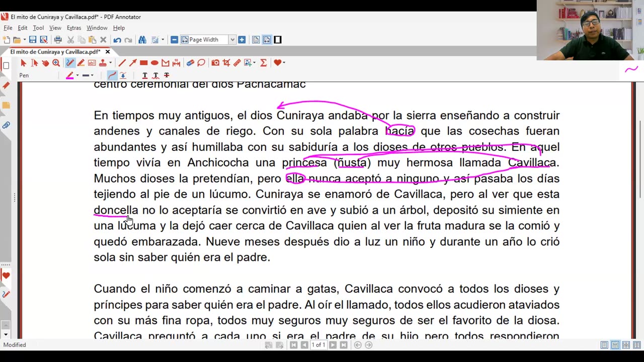Click the Redo arrow icon
The image size is (644, 362).
[x=128, y=40]
